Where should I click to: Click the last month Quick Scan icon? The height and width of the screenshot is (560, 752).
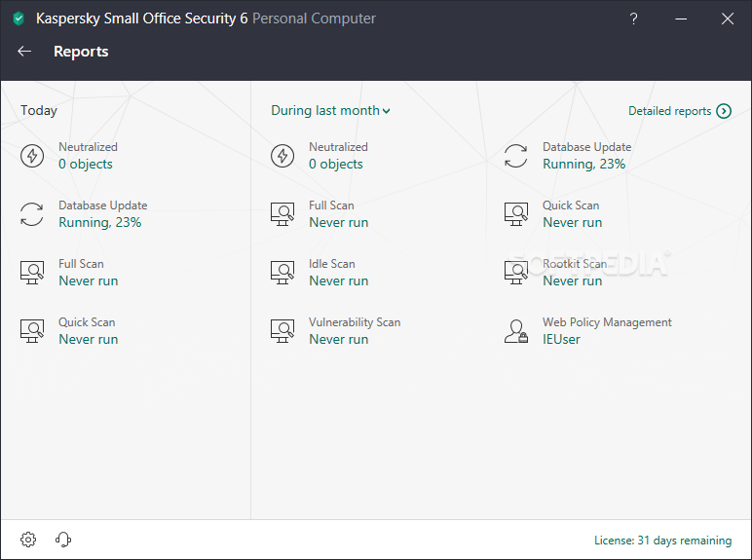click(516, 214)
